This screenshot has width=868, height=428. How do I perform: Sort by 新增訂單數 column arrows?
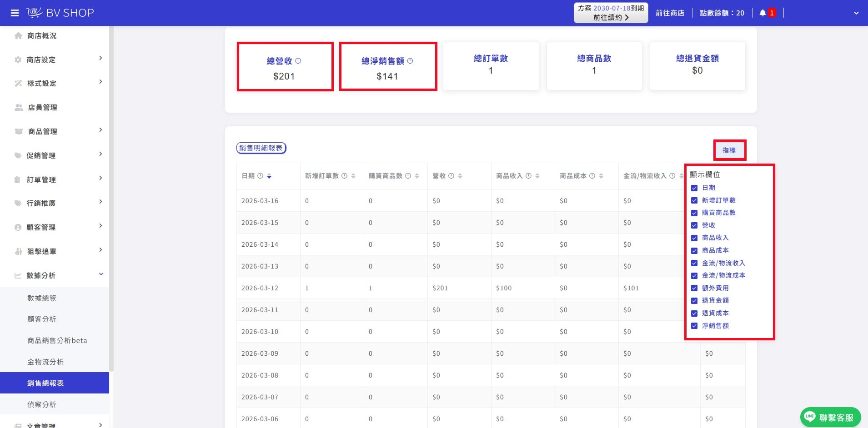click(x=353, y=176)
